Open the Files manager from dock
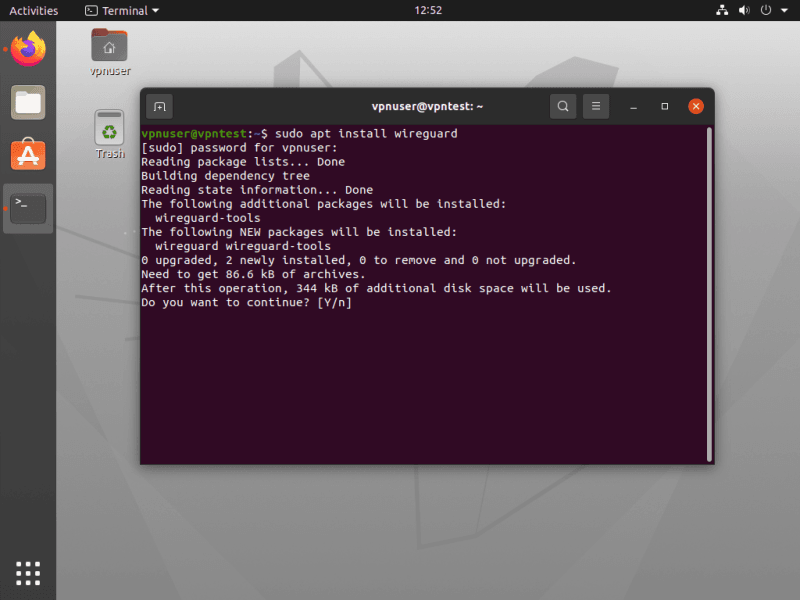This screenshot has height=600, width=800. pyautogui.click(x=28, y=101)
